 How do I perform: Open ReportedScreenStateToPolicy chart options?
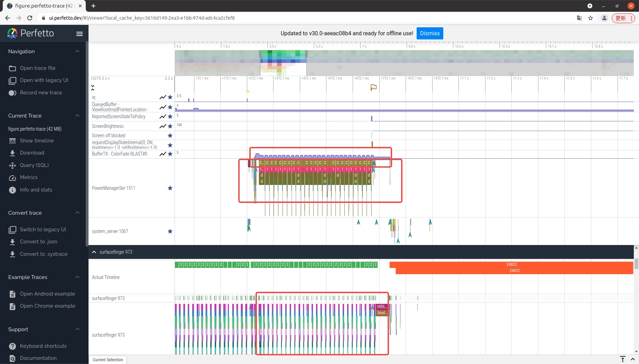click(x=163, y=116)
